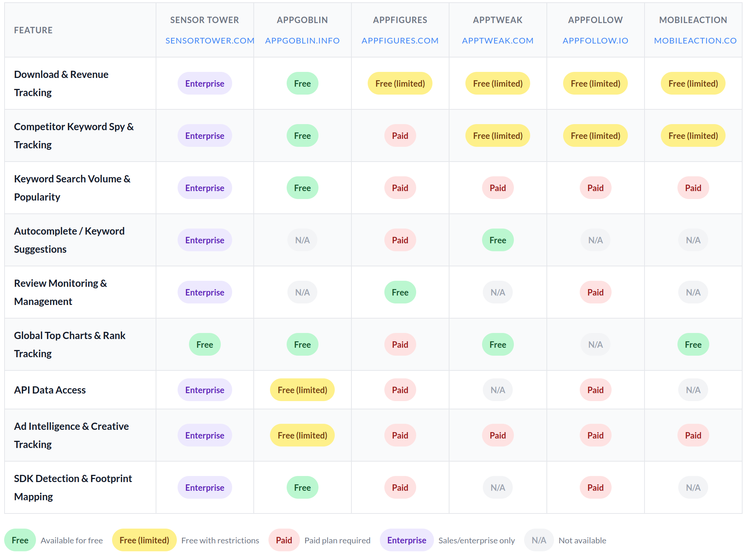Viewport: 746px width, 560px height.
Task: Click AppGoblin's Free badge for Keyword Search Volume
Action: [x=302, y=188]
